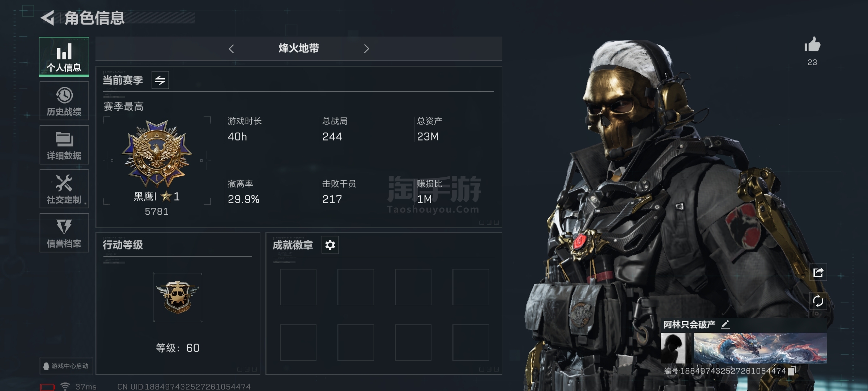Click the share profile icon
The width and height of the screenshot is (868, 391).
[x=818, y=272]
